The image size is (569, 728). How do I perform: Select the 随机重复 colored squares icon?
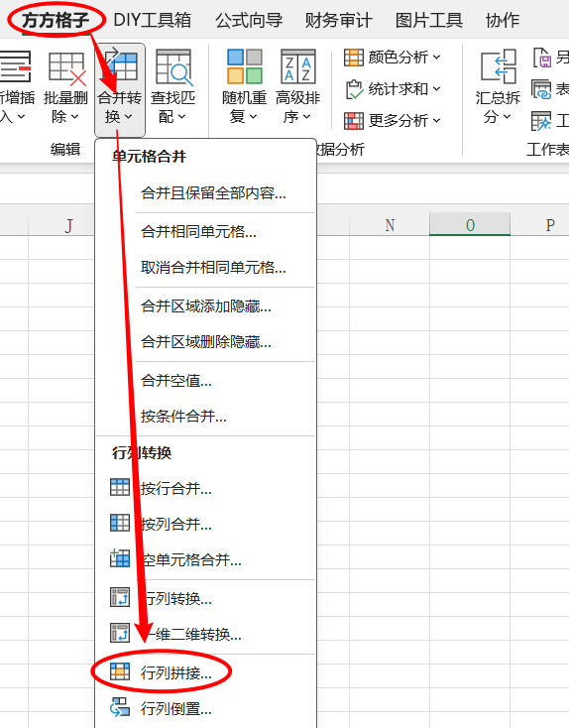244,66
